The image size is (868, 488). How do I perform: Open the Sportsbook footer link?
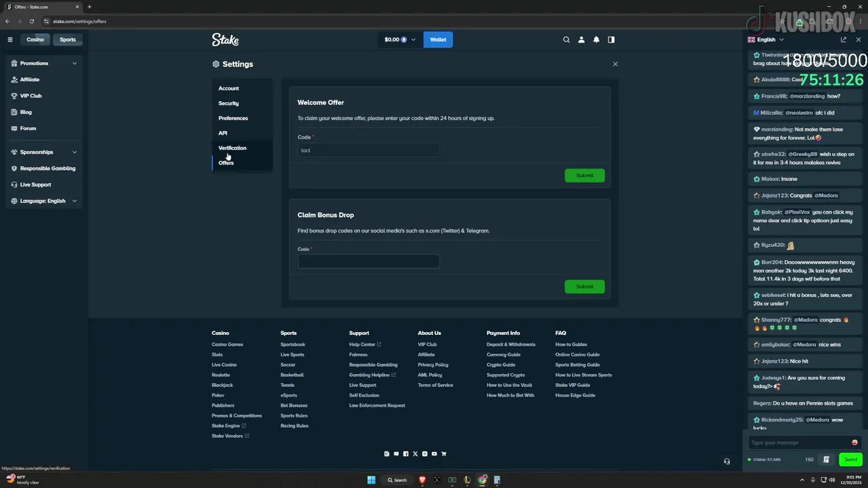pyautogui.click(x=293, y=344)
